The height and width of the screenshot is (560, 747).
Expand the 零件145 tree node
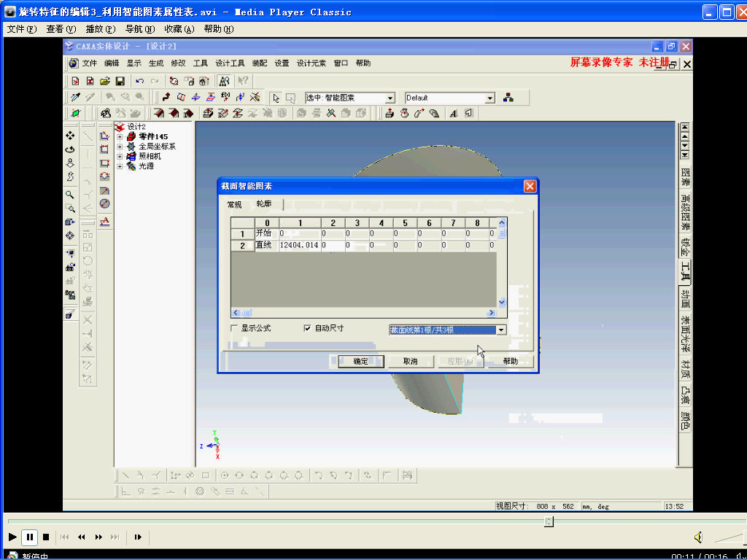click(120, 136)
